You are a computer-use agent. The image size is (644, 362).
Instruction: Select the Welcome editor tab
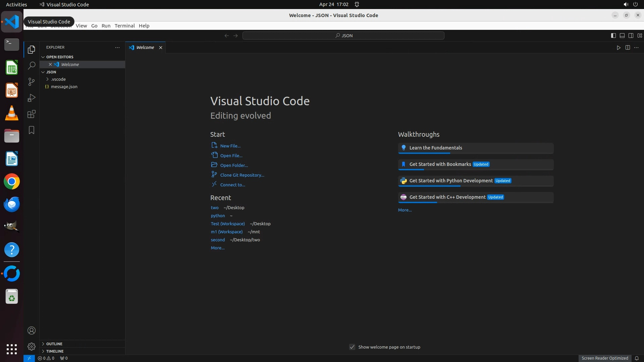(x=145, y=48)
